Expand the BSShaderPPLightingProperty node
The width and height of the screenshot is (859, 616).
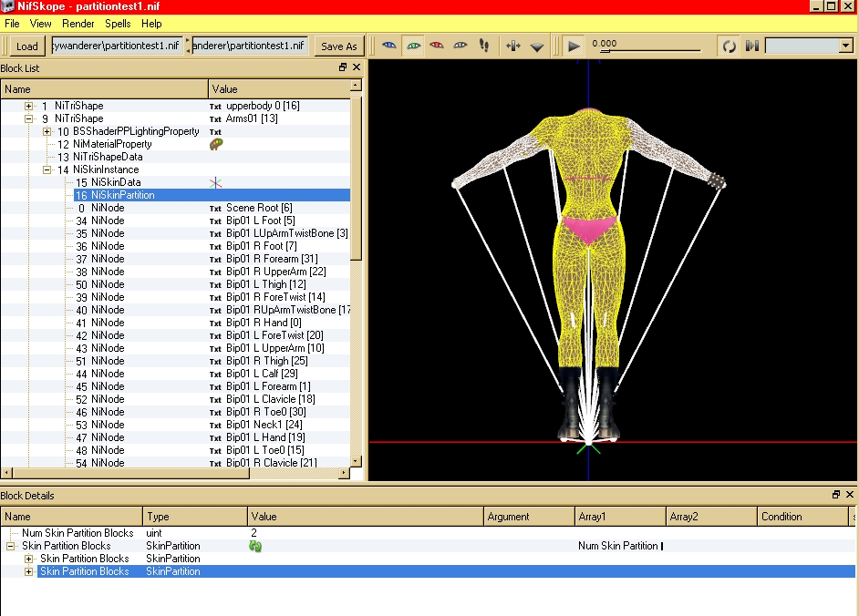click(x=47, y=131)
